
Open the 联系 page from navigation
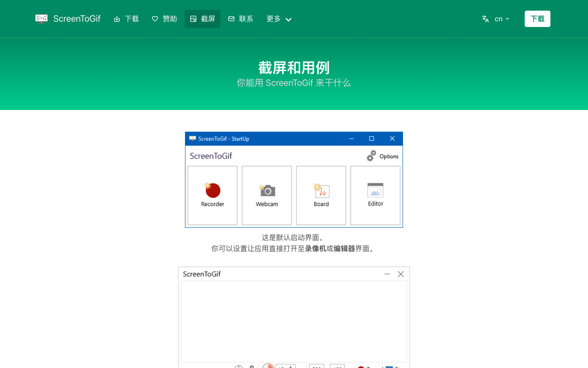coord(241,18)
